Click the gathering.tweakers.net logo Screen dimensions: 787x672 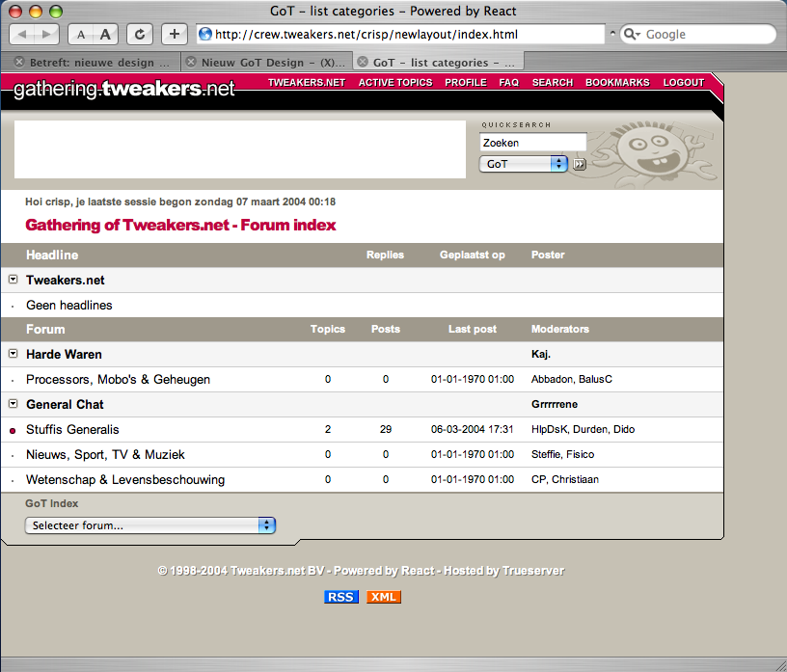pyautogui.click(x=124, y=89)
